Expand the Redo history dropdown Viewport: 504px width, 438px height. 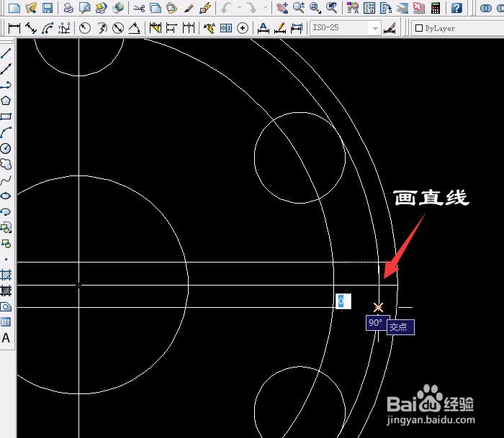coord(265,8)
